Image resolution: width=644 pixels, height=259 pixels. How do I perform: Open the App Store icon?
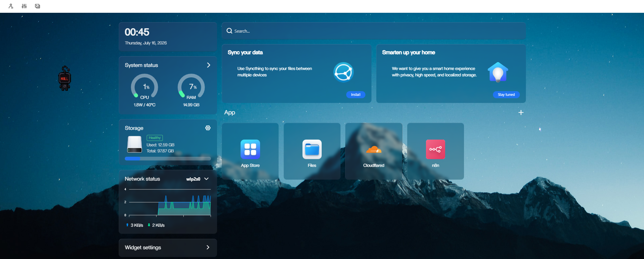(x=250, y=149)
